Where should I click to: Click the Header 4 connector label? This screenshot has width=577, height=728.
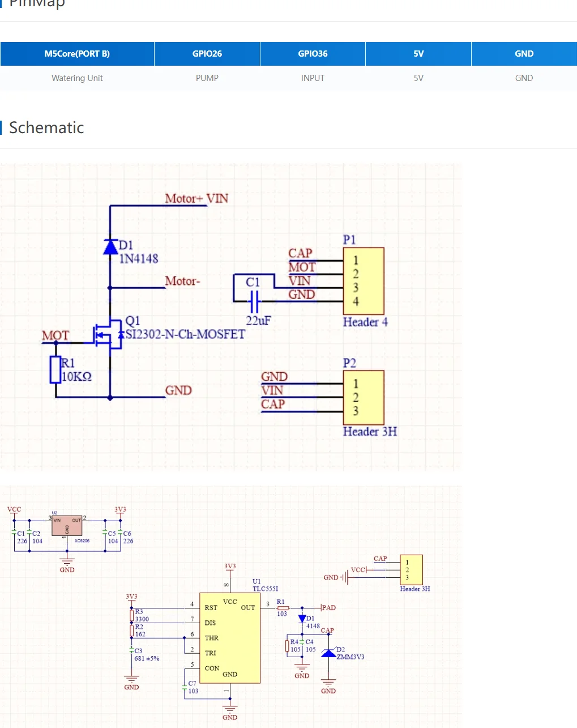point(365,322)
